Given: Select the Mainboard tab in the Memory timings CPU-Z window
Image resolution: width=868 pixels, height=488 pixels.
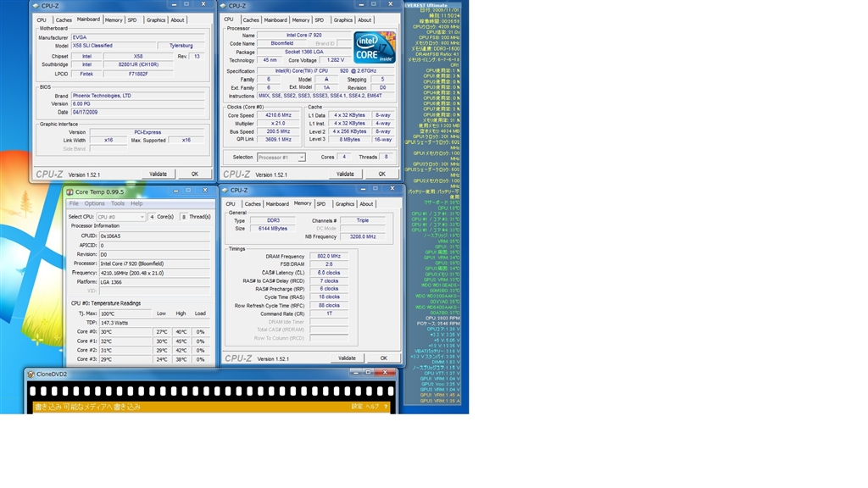Looking at the screenshot, I should pos(277,204).
